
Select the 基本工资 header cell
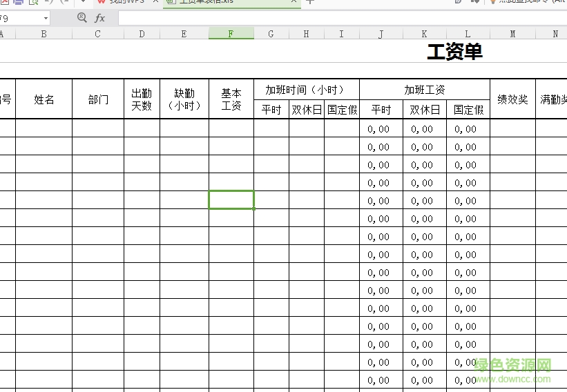[x=231, y=99]
